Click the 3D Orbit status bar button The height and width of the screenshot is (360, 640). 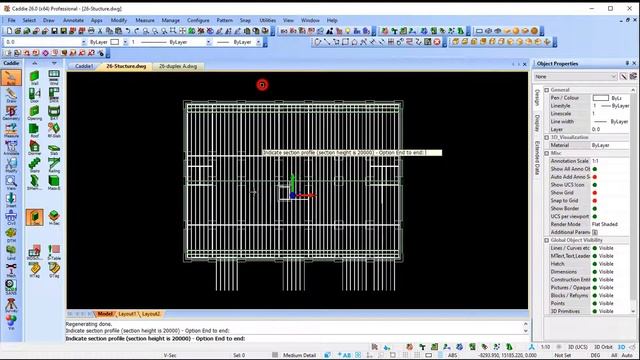point(603,347)
